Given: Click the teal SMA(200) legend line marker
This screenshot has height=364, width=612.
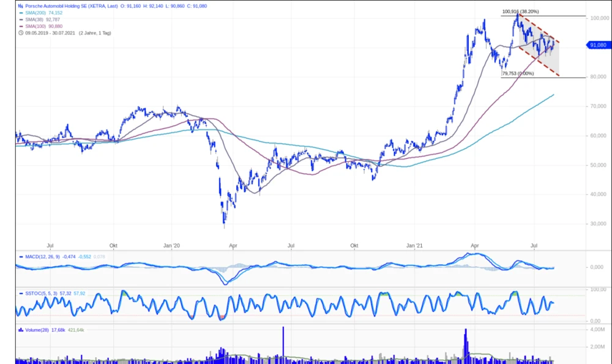Looking at the screenshot, I should (20, 12).
